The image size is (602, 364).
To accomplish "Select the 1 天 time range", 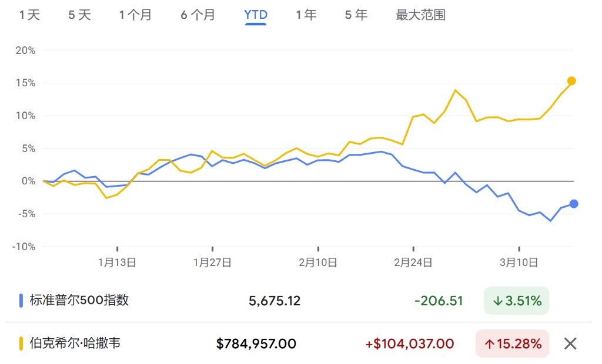I will click(x=29, y=15).
